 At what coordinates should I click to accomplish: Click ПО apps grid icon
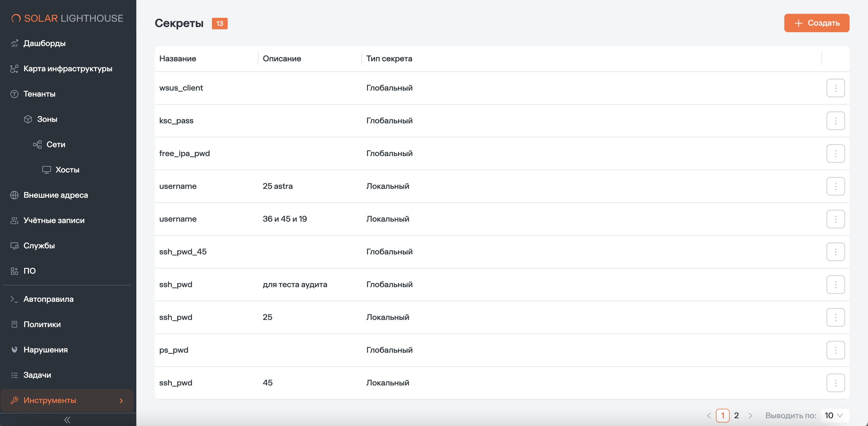tap(14, 271)
